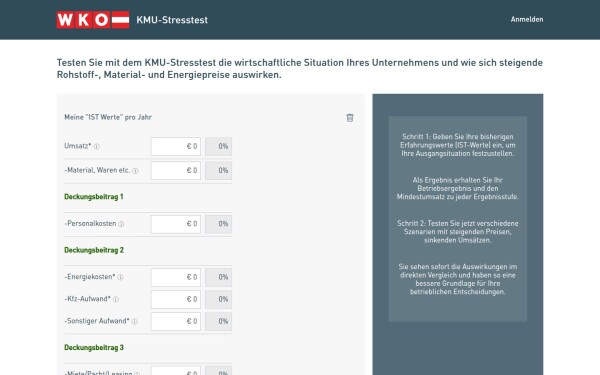
Task: Focus the Energiekosten euro input
Action: pyautogui.click(x=176, y=277)
